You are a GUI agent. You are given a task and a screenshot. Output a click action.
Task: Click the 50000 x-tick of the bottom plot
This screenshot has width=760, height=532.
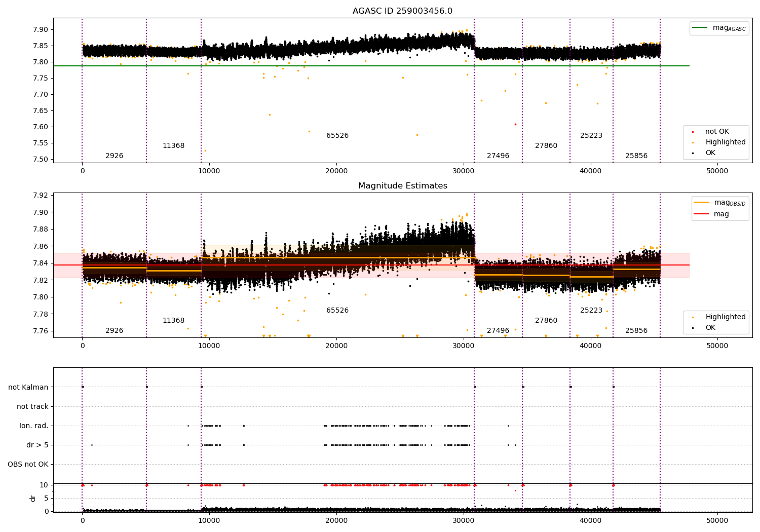coord(717,520)
